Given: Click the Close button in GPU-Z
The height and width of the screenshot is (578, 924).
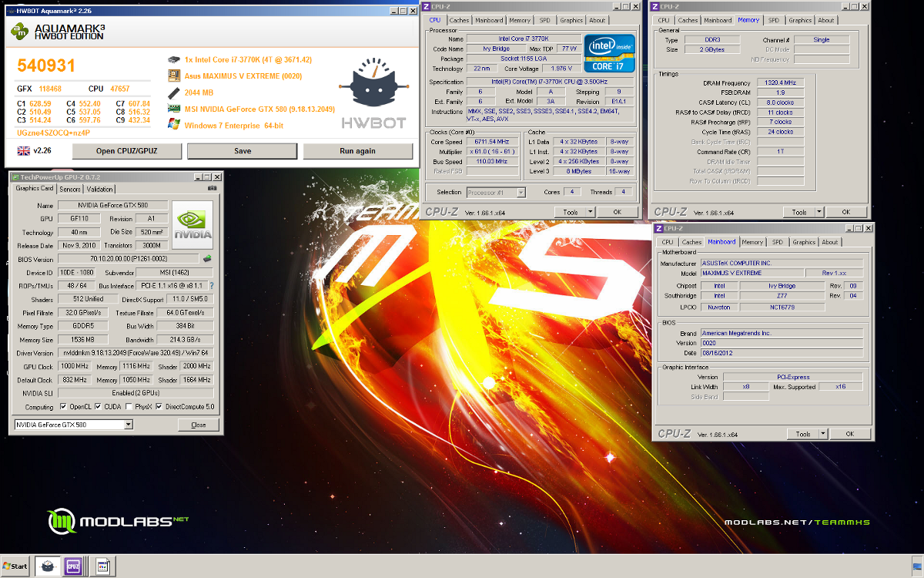Looking at the screenshot, I should [x=198, y=425].
